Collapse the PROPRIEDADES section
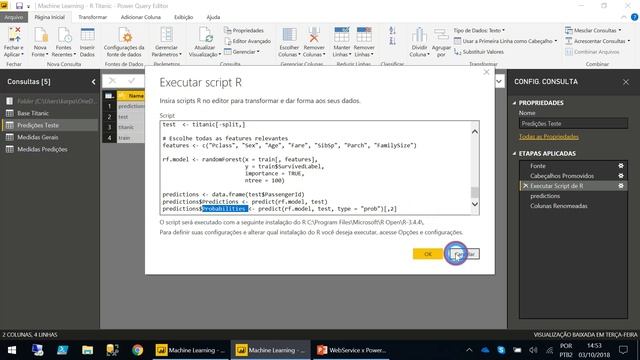The image size is (640, 360). (514, 103)
